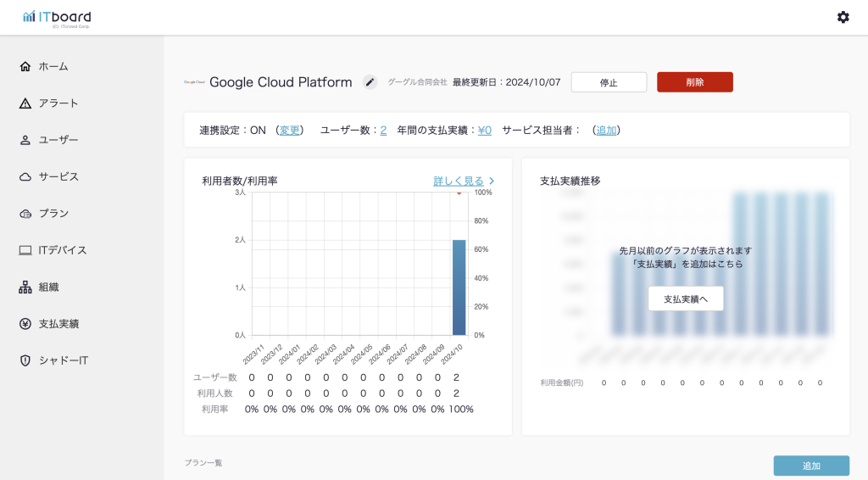Click the shadow IT shield icon

pos(25,360)
